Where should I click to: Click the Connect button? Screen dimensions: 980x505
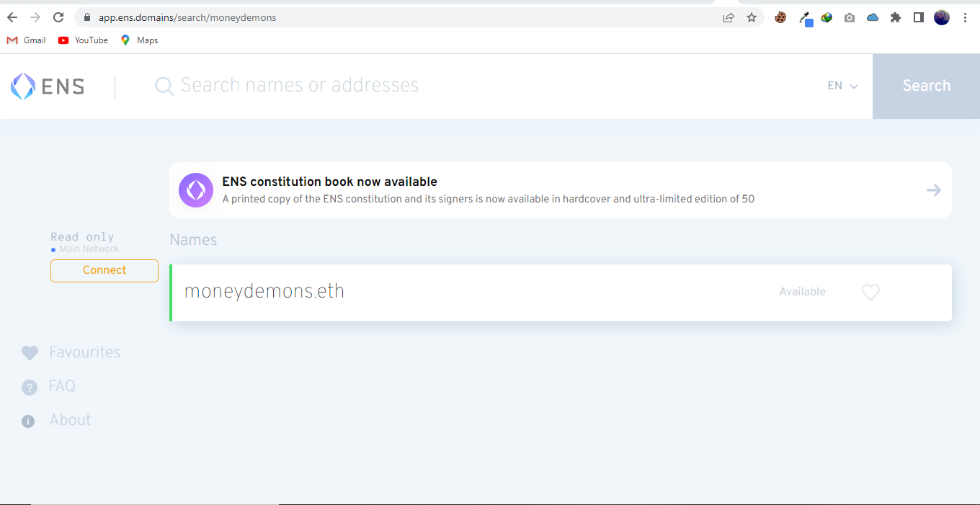[104, 271]
